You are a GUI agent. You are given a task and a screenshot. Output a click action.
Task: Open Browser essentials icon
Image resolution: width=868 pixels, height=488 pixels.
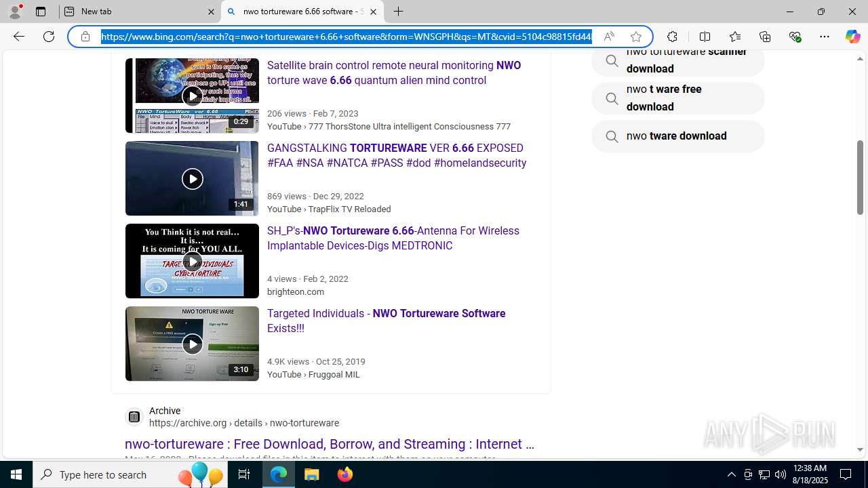point(795,37)
